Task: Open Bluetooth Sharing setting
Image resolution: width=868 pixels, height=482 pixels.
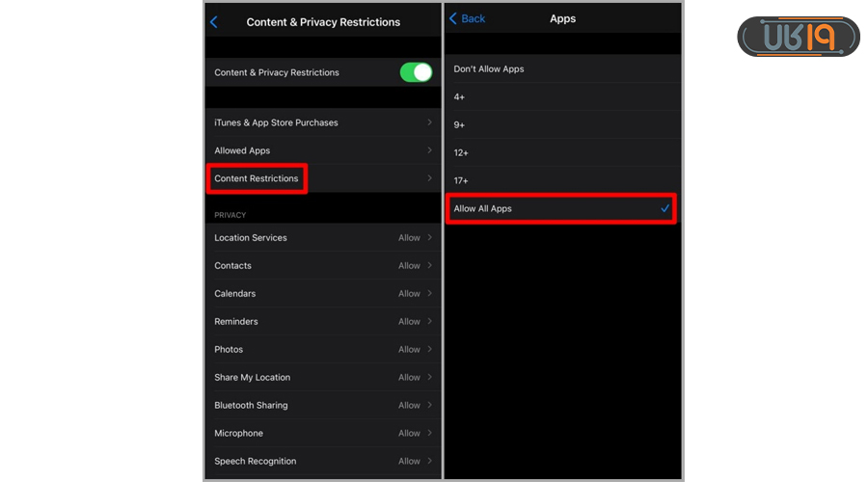Action: click(x=322, y=406)
